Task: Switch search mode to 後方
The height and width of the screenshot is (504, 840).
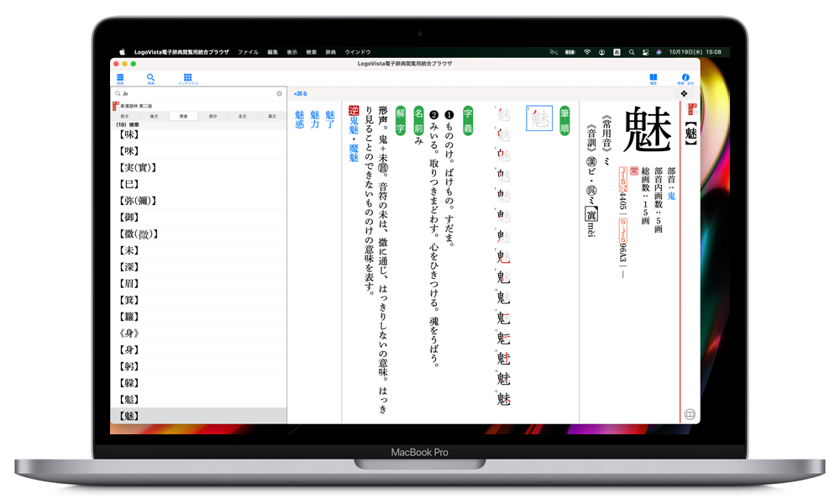Action: click(155, 116)
